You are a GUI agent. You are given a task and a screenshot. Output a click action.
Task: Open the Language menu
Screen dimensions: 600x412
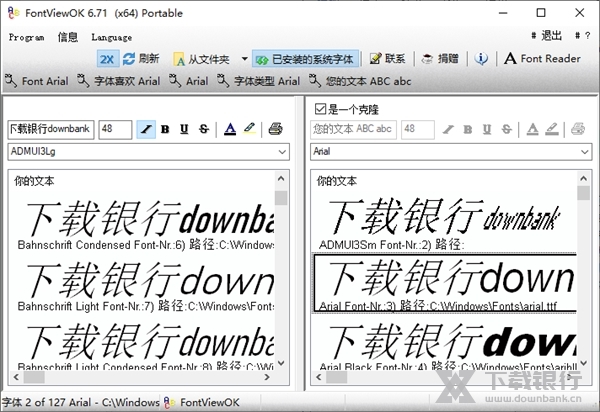point(112,37)
